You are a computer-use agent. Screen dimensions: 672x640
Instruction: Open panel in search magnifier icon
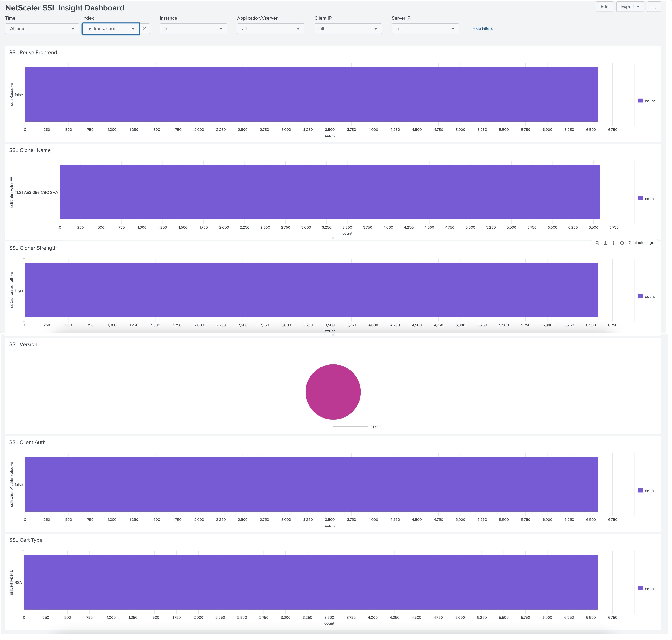pos(597,243)
